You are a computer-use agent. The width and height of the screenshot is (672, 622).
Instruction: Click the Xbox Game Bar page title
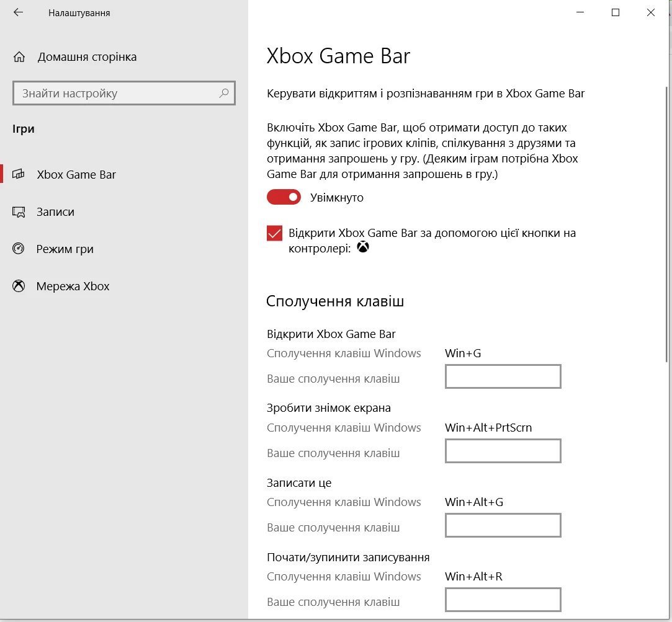(338, 56)
